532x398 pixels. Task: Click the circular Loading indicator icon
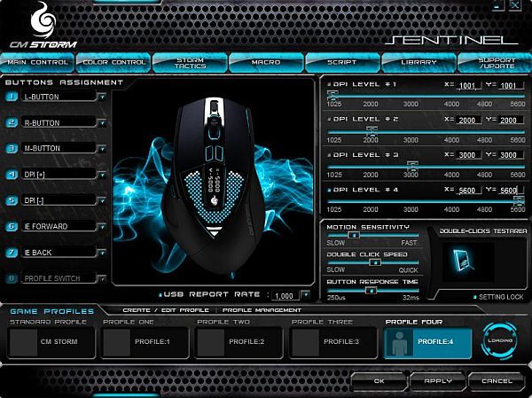(502, 341)
